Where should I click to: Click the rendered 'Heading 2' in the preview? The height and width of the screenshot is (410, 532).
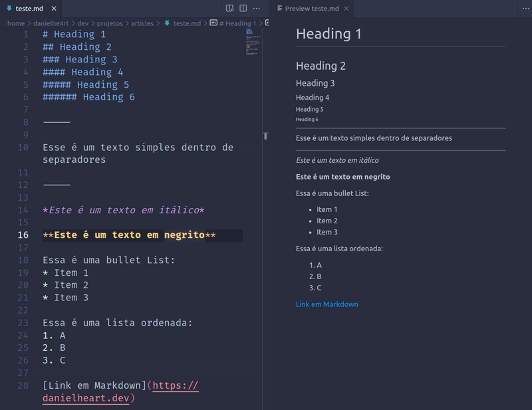pos(321,66)
